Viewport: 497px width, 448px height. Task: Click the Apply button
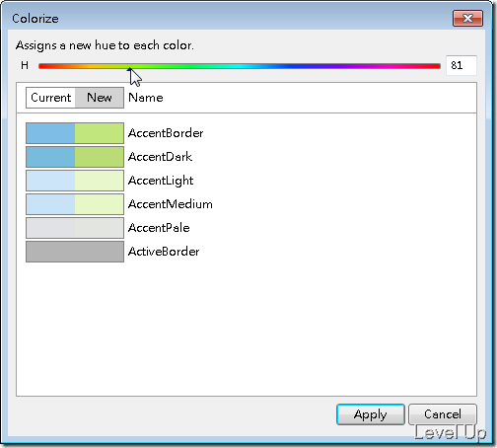(x=371, y=414)
